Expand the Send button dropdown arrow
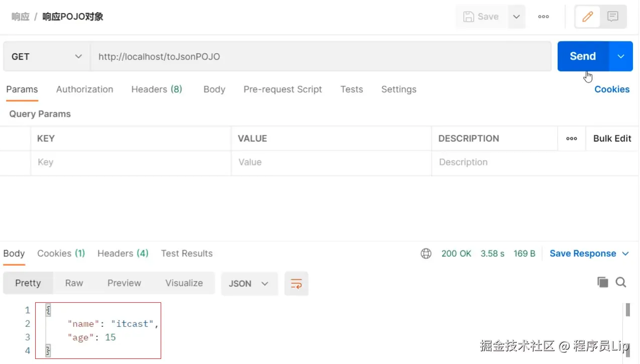Image resolution: width=640 pixels, height=364 pixels. (621, 56)
